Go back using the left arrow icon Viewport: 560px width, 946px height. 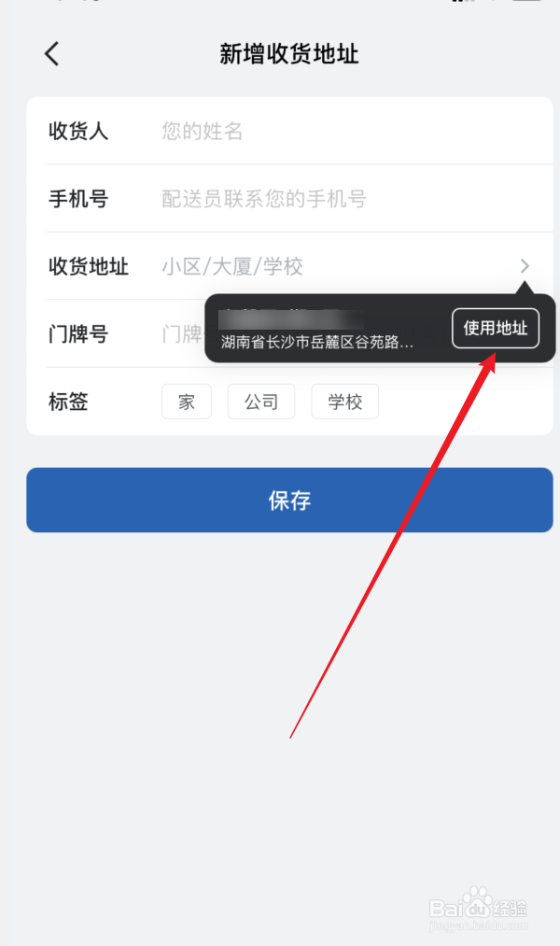pyautogui.click(x=52, y=53)
